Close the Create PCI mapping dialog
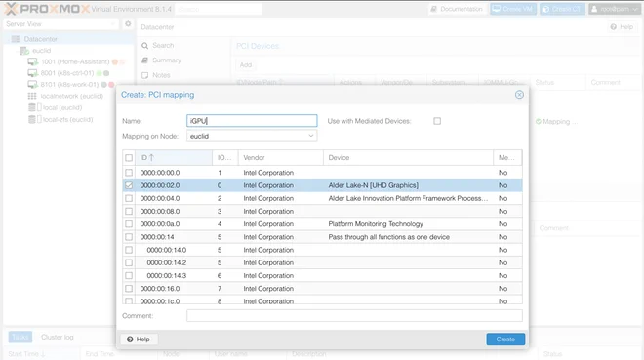Viewport: 644px width, 360px height. [519, 95]
